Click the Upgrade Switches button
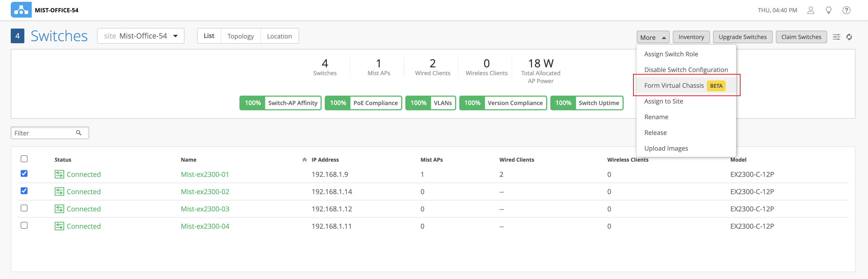Image resolution: width=868 pixels, height=279 pixels. tap(743, 37)
